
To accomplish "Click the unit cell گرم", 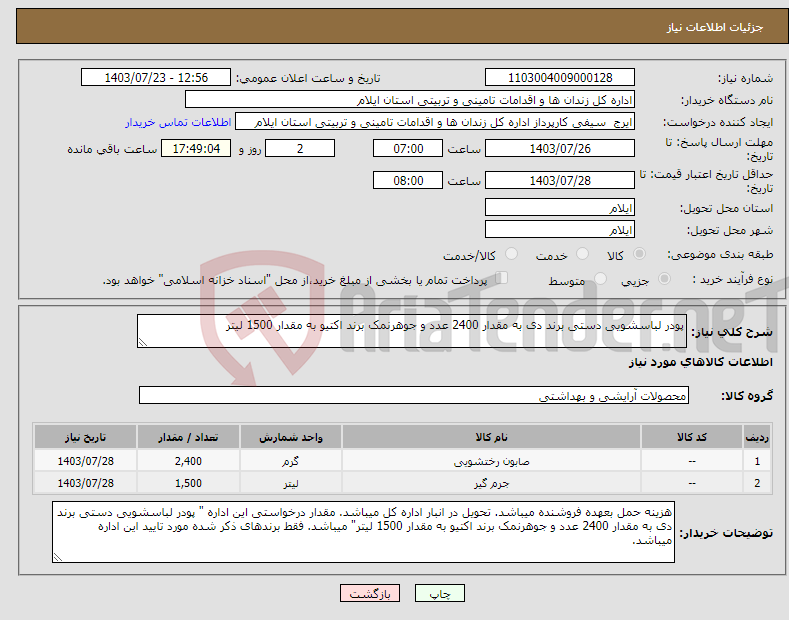I will pyautogui.click(x=290, y=461).
